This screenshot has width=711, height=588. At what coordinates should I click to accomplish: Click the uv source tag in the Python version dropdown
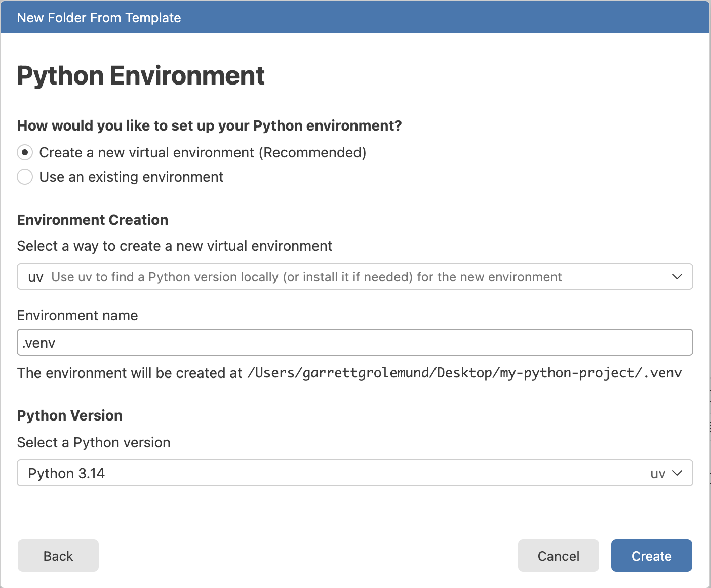tap(658, 474)
